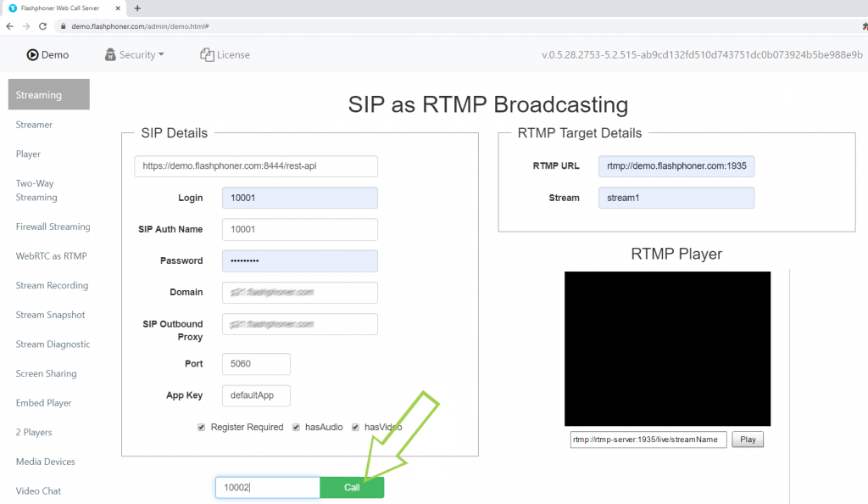Open the Stream Snapshot example
Viewport: 868px width, 504px height.
pos(50,315)
